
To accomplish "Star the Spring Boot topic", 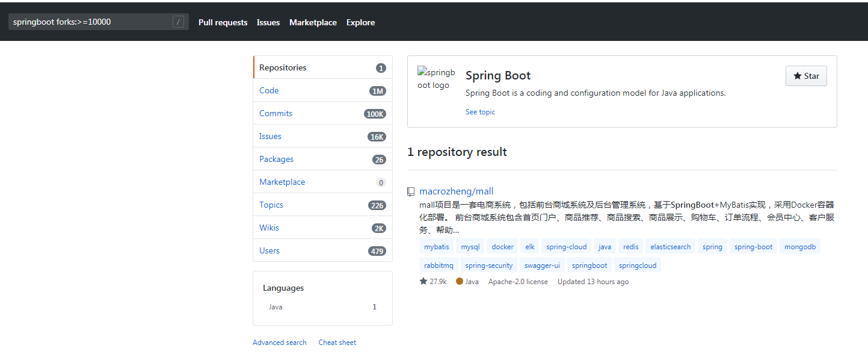I will pyautogui.click(x=806, y=76).
